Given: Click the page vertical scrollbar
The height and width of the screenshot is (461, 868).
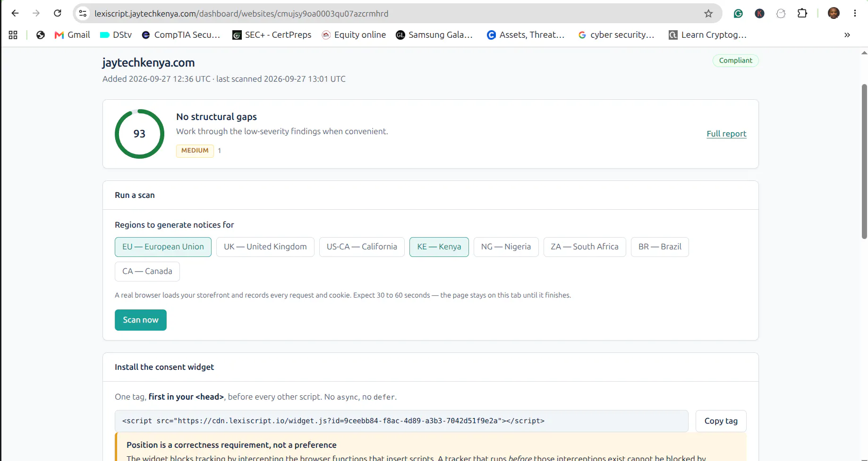Looking at the screenshot, I should [x=864, y=161].
